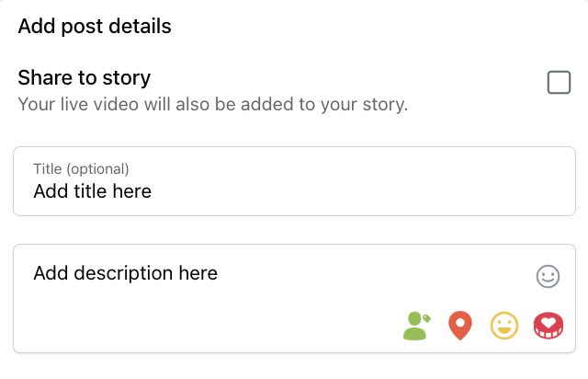Click the Share to story label text
588x379 pixels.
(85, 78)
